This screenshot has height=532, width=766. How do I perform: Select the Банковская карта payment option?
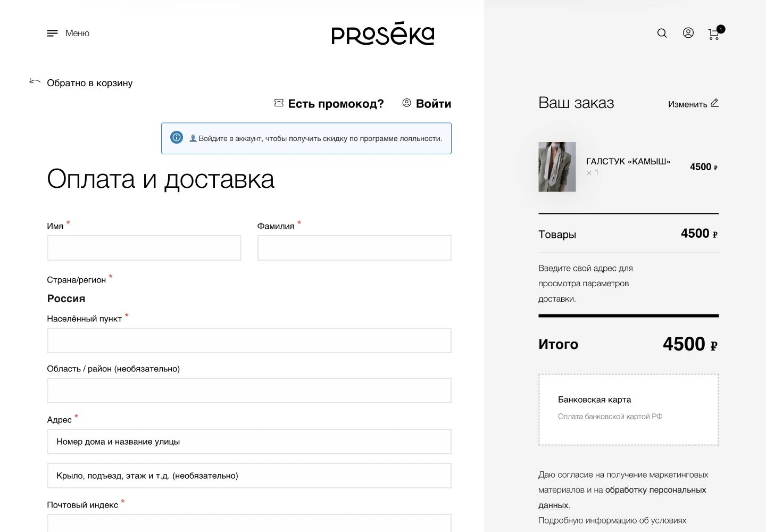point(629,410)
